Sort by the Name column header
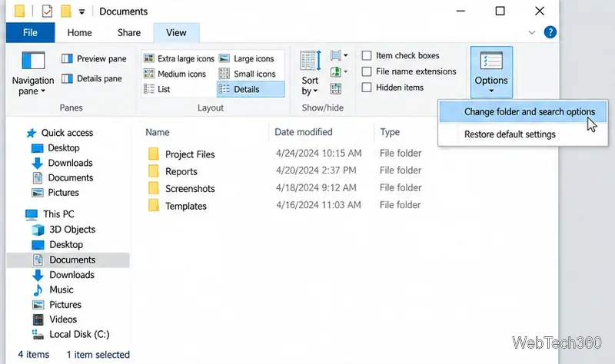Screen dimensions: 615x364 (x=158, y=132)
